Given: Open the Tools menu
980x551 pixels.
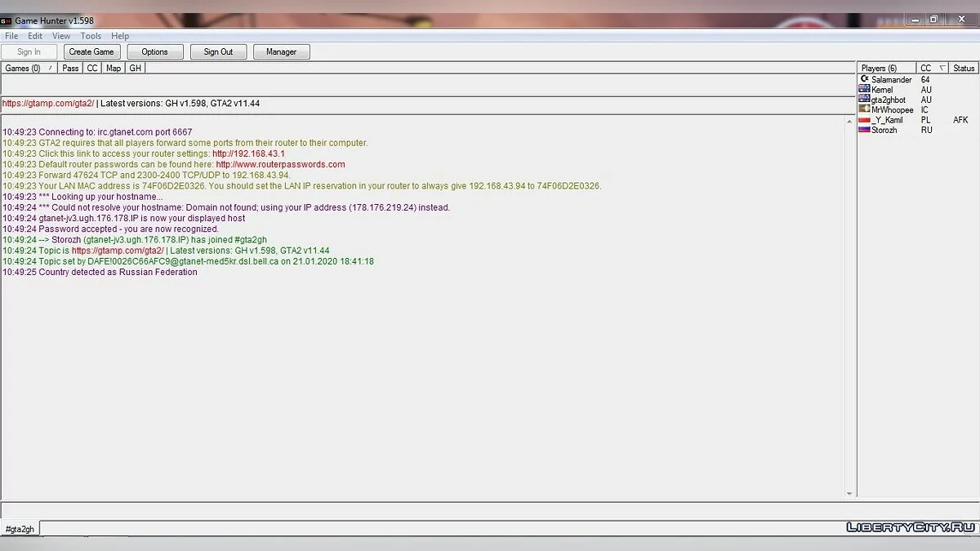Looking at the screenshot, I should tap(91, 37).
